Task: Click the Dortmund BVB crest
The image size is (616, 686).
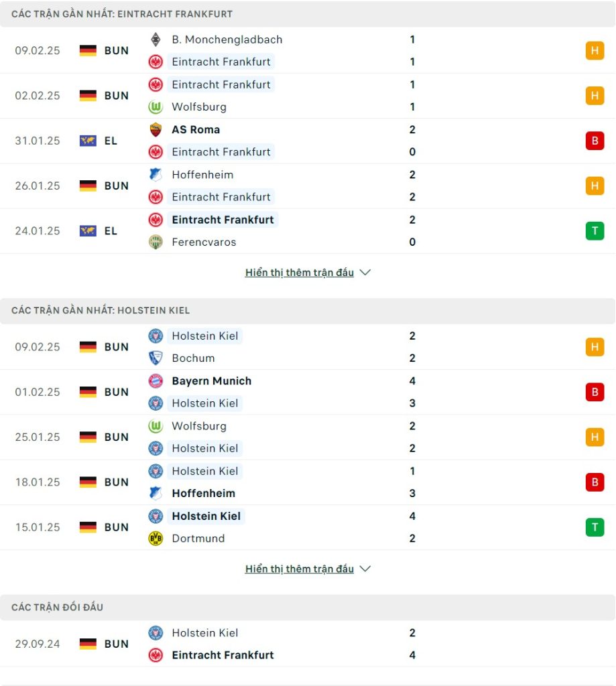Action: 156,539
